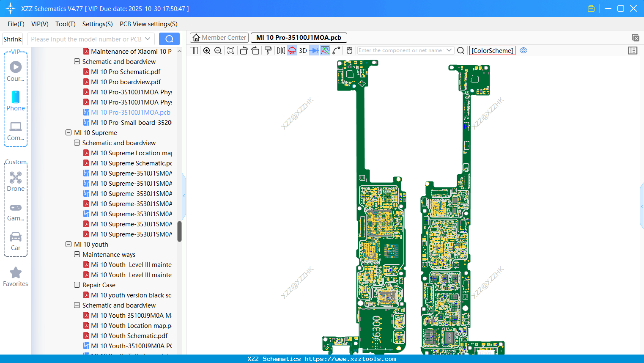Select the Phone category
This screenshot has height=363, width=644.
[x=16, y=101]
